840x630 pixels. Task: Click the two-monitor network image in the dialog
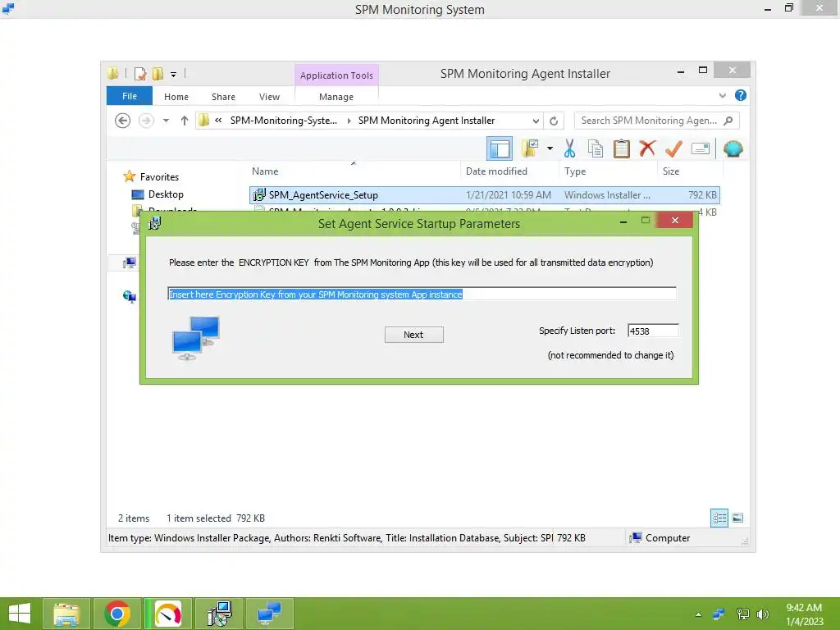(196, 338)
